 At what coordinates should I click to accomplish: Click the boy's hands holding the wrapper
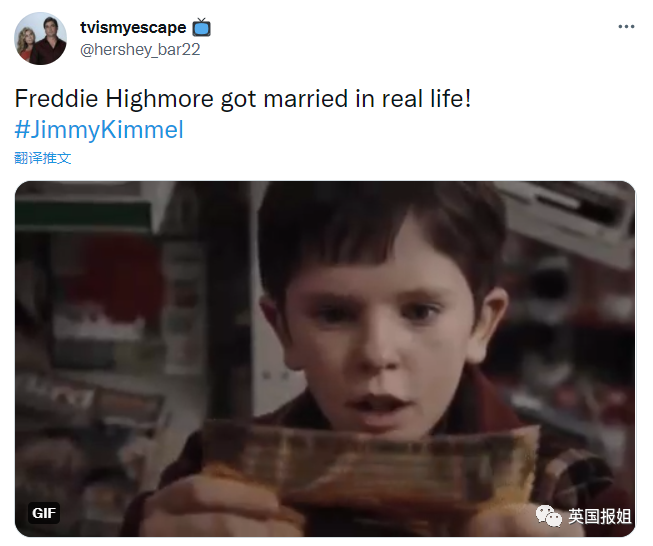point(217,506)
